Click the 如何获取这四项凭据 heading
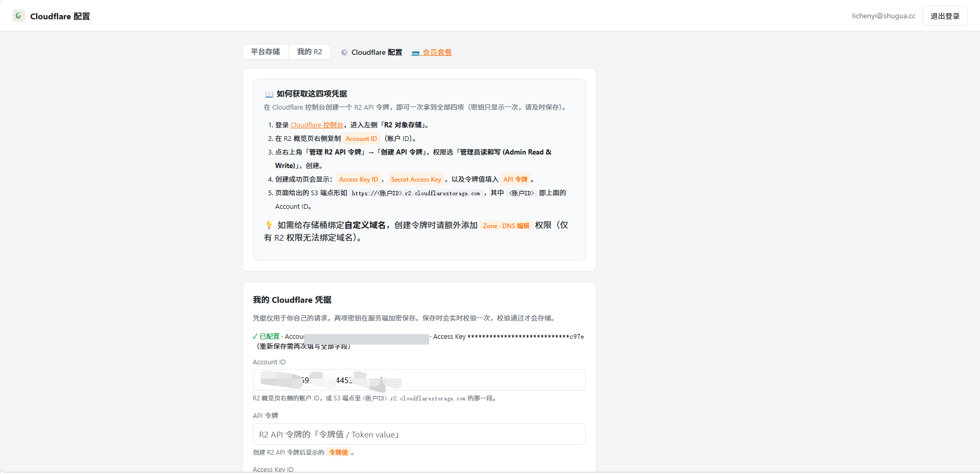The height and width of the screenshot is (474, 980). (312, 93)
